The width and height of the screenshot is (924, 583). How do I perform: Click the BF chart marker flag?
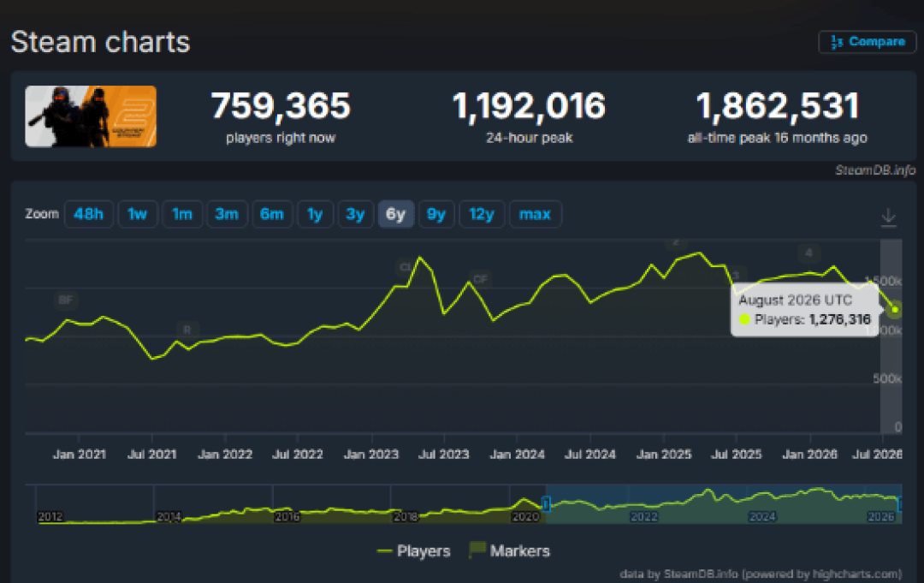pyautogui.click(x=65, y=300)
